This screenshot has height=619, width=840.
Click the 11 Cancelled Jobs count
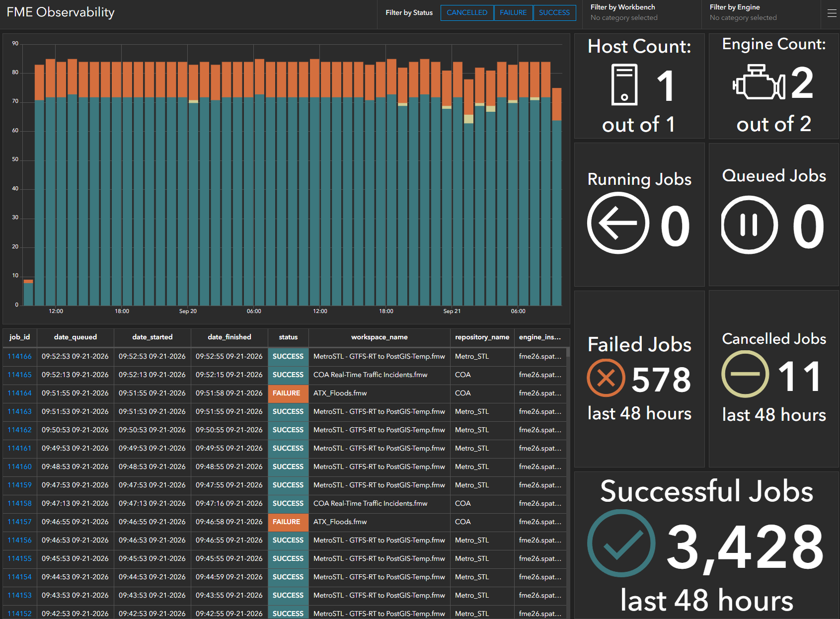point(800,377)
